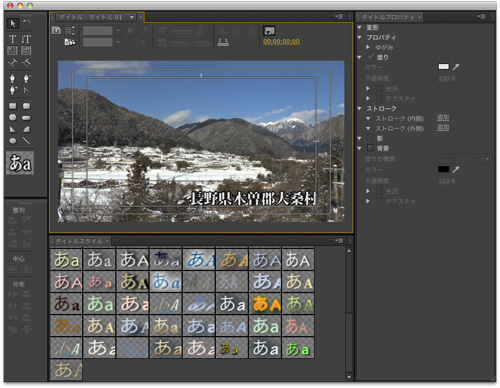Click 塗り 不透明度 100% value
This screenshot has width=500, height=388.
pos(447,79)
